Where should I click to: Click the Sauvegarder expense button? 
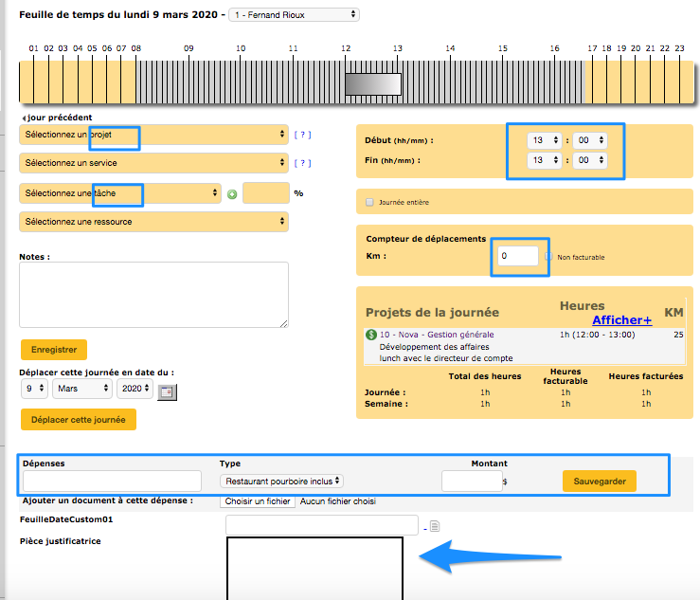click(599, 482)
